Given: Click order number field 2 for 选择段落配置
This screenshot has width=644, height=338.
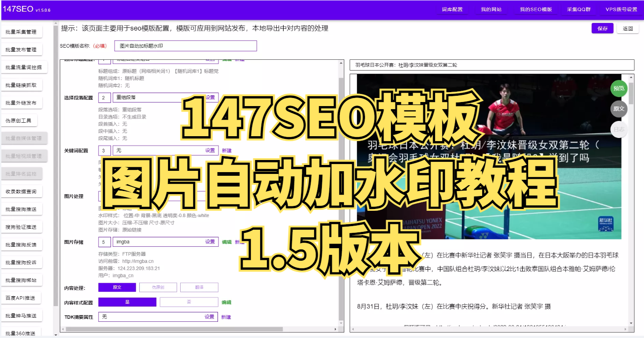Looking at the screenshot, I should point(104,98).
